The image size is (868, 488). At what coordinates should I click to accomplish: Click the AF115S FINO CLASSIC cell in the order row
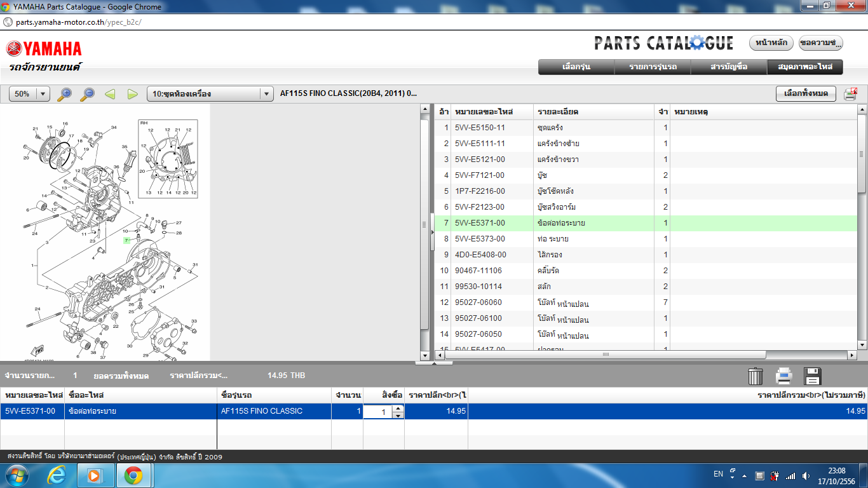pyautogui.click(x=274, y=411)
